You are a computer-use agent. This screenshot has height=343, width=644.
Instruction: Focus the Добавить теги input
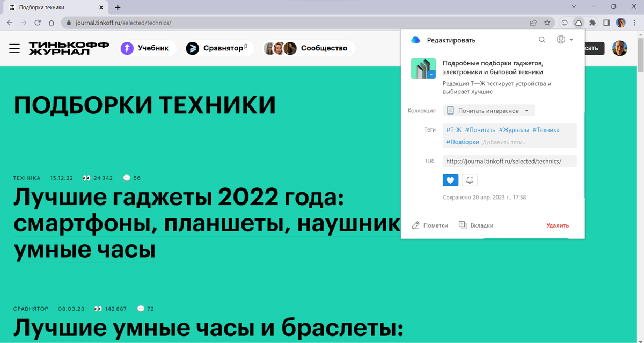coord(505,142)
